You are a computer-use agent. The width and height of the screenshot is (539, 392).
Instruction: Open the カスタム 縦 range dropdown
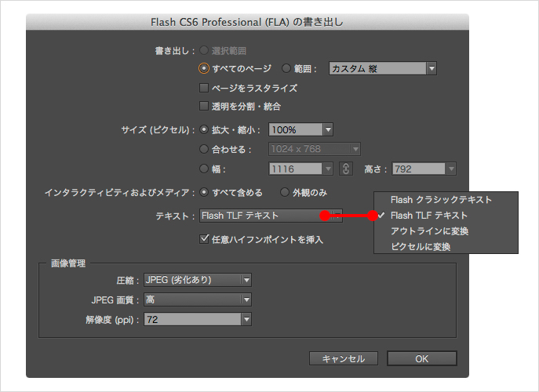tap(383, 68)
